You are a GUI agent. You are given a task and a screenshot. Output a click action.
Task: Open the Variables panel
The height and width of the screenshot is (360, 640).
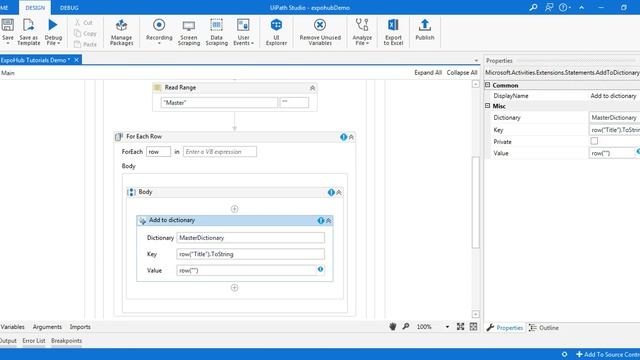(x=12, y=327)
